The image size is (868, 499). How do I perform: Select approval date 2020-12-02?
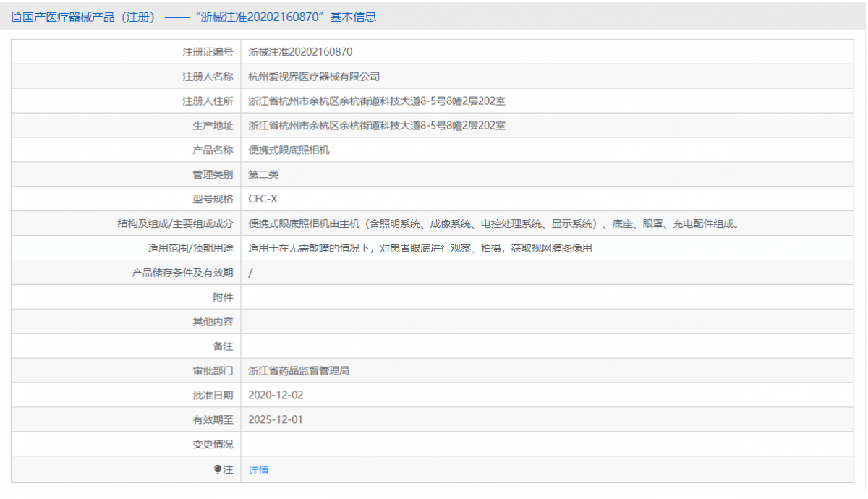(x=275, y=396)
